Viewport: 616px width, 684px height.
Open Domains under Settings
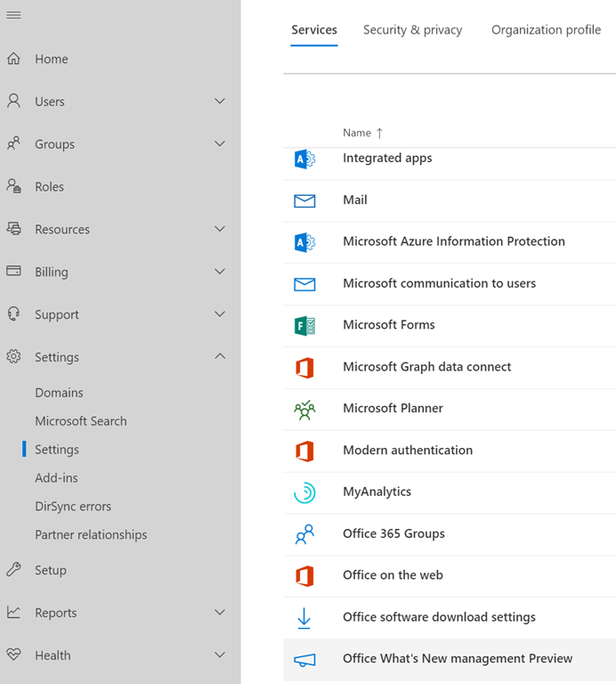(x=59, y=393)
